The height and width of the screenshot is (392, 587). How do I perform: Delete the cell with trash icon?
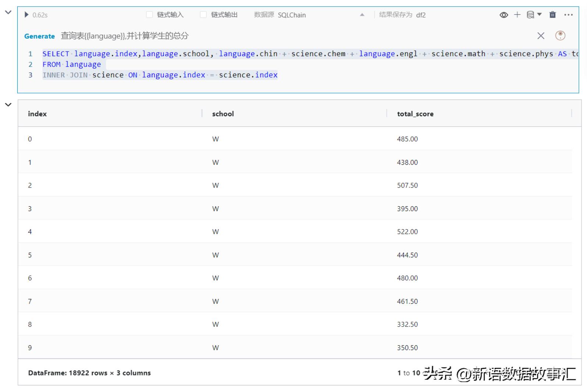552,15
